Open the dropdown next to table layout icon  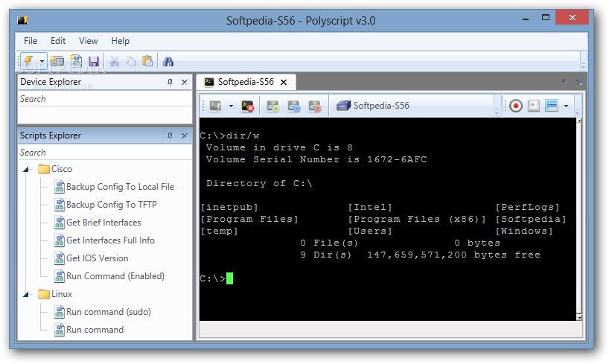click(x=567, y=106)
